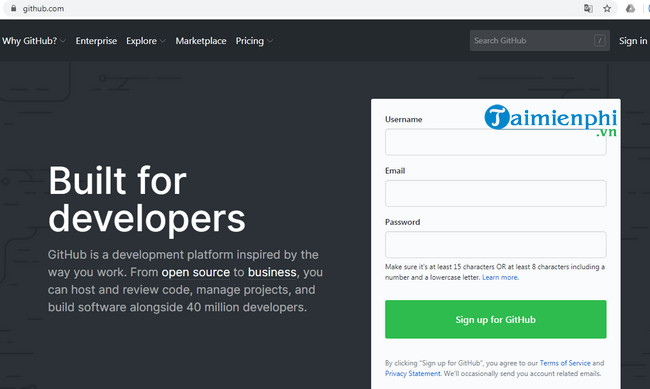Expand the Pricing dropdown
This screenshot has width=650, height=389.
tap(254, 41)
